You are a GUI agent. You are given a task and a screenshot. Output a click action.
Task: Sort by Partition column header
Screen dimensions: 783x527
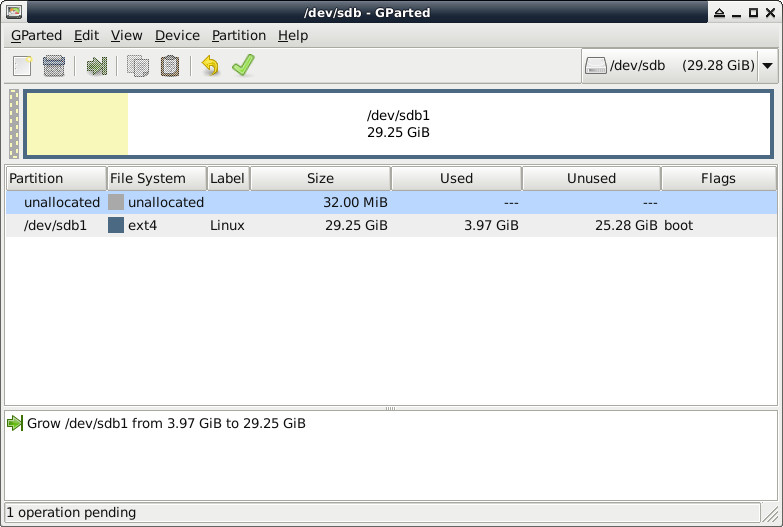click(56, 178)
